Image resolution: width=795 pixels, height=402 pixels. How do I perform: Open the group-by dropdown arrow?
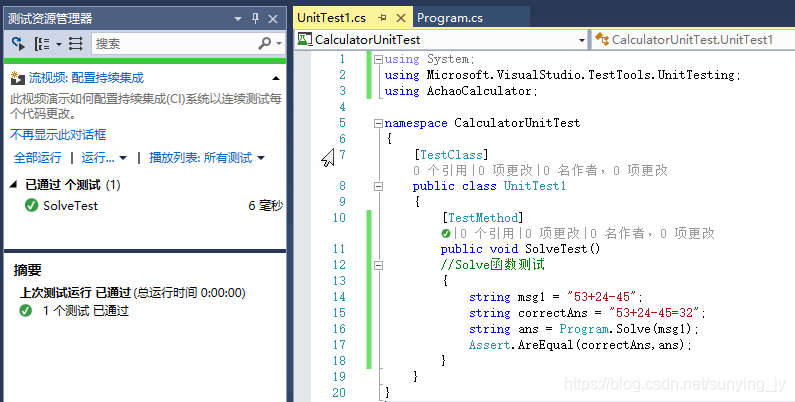59,44
